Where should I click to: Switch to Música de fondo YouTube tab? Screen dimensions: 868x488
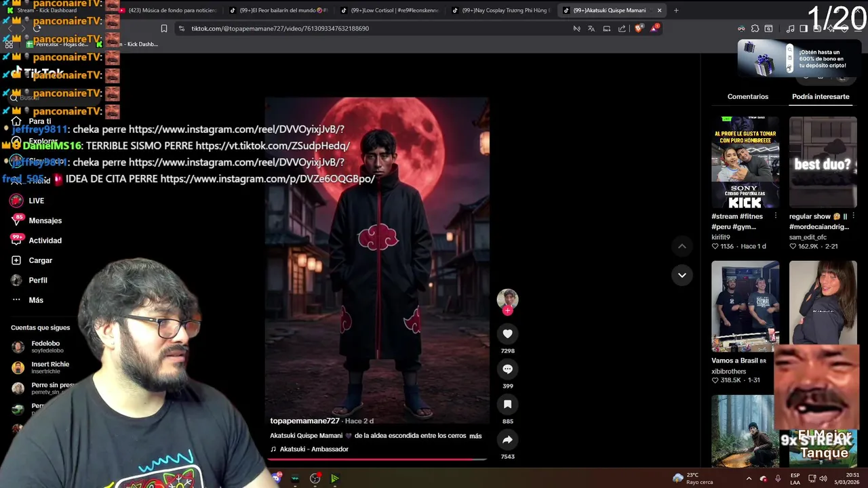(x=167, y=10)
